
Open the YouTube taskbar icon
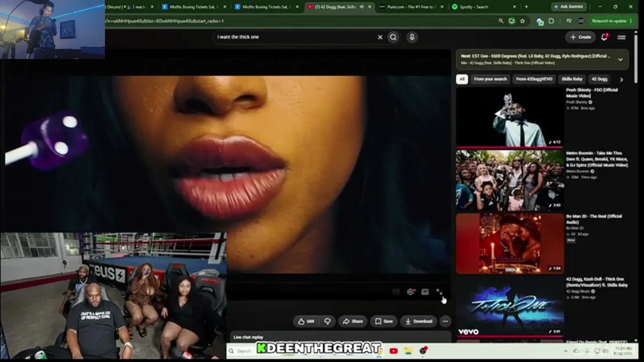393,350
